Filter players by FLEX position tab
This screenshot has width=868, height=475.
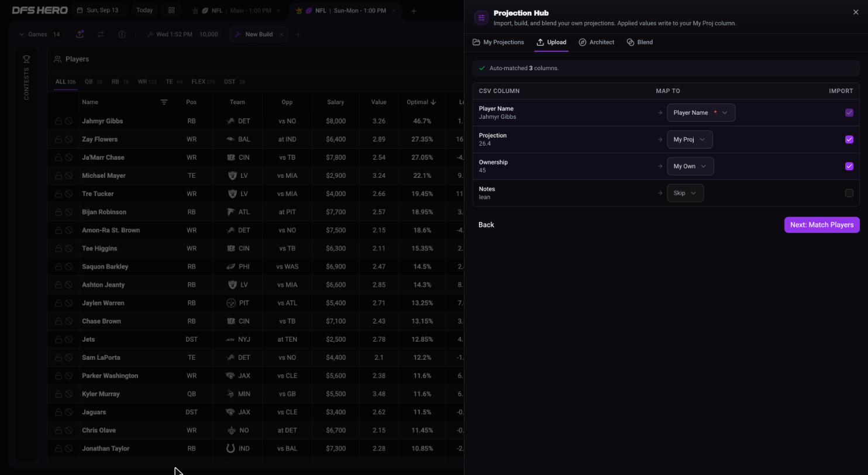(x=203, y=82)
